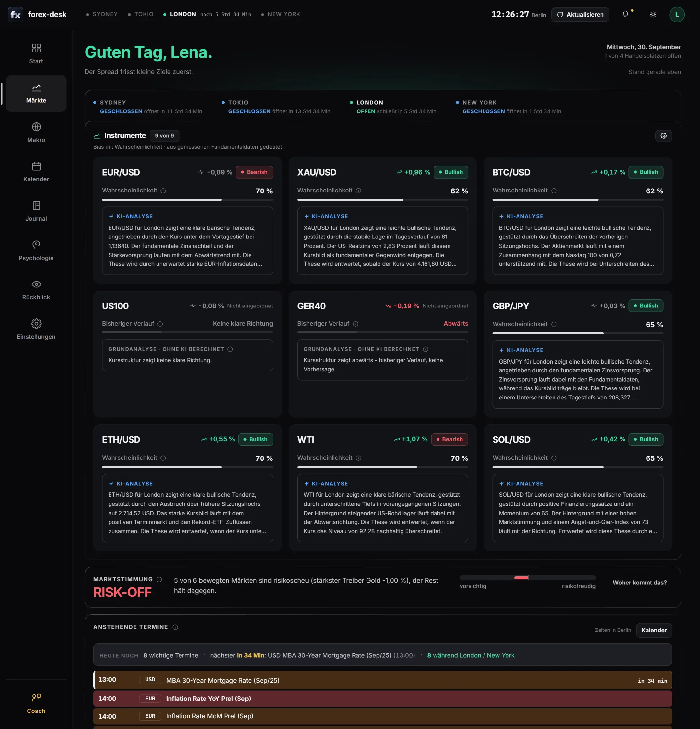Expand the BTC/USD KI-Analyse text
700x729 pixels.
click(x=577, y=241)
